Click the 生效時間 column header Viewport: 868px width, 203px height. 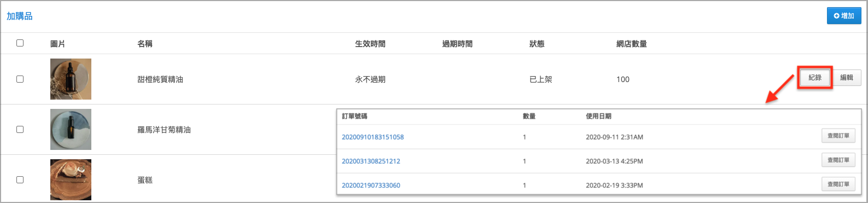coord(370,44)
